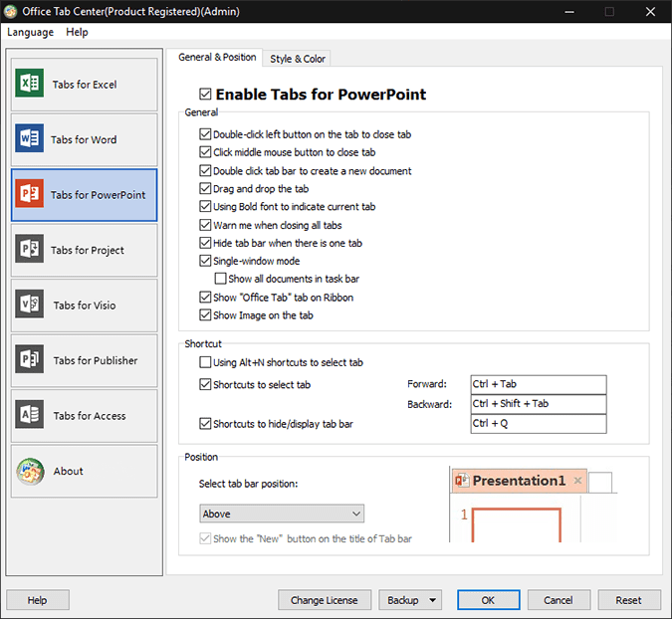Click the Help button at bottom left
Viewport: 672px width, 619px height.
click(x=37, y=600)
